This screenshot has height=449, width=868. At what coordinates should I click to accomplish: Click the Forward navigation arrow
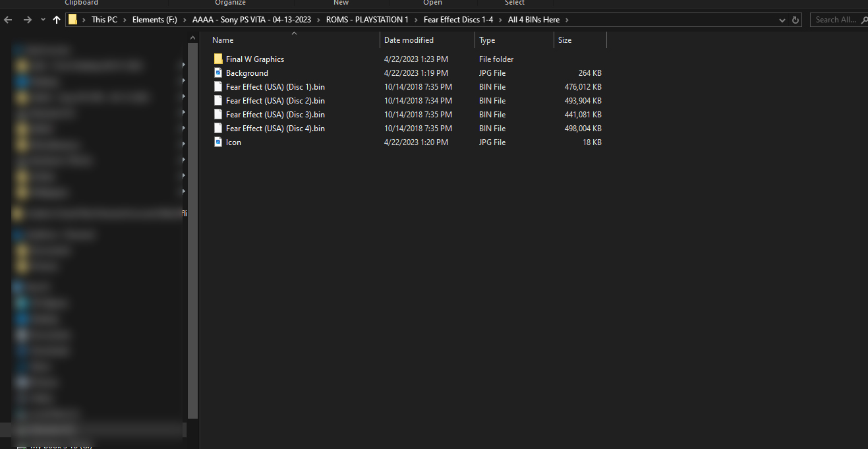pos(27,20)
